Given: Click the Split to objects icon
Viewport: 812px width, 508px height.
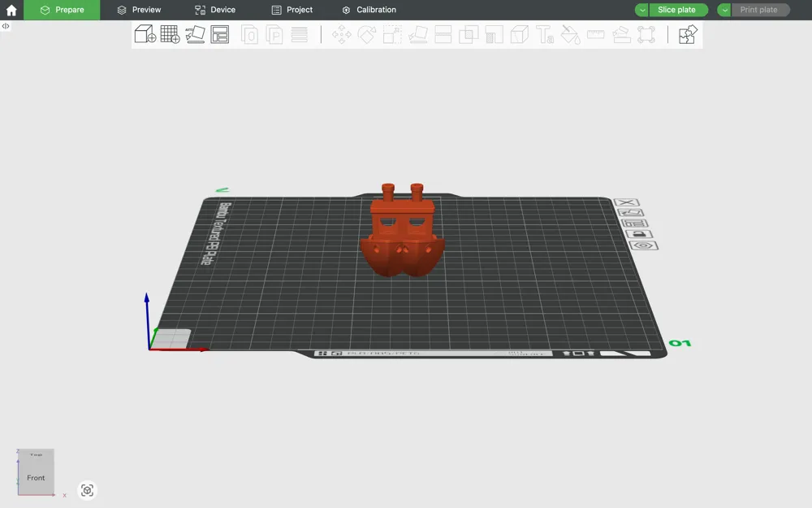Looking at the screenshot, I should (x=249, y=35).
